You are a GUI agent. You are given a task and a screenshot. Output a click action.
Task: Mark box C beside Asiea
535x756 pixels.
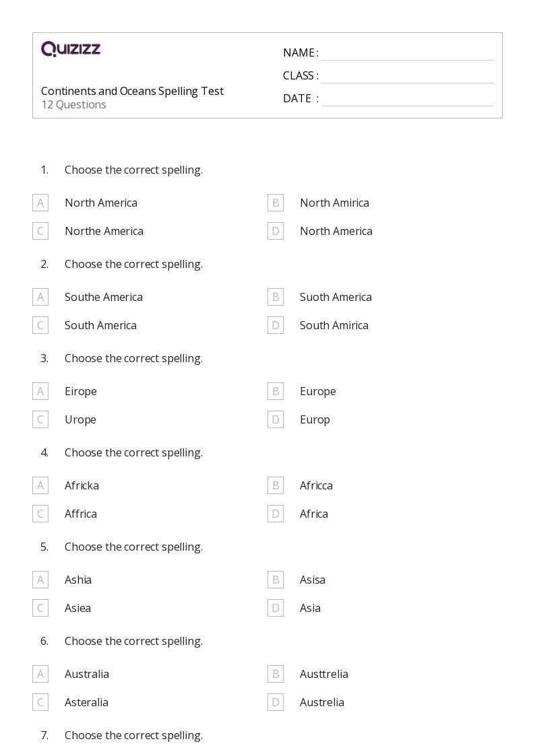40,608
